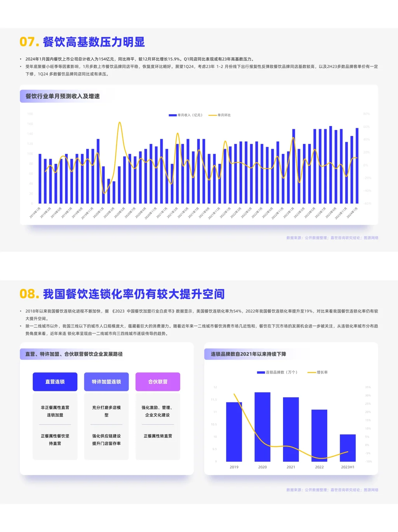
Task: Click the data source note under monthly revenue chart
Action: (332, 238)
